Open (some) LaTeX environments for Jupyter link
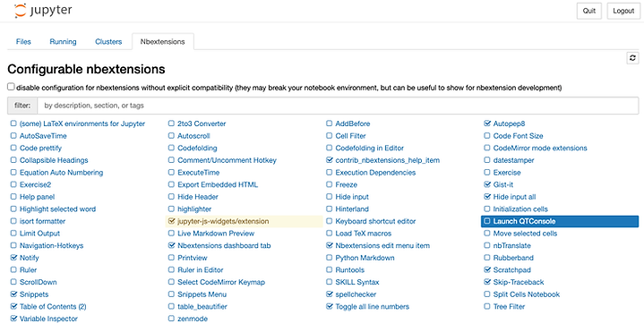The height and width of the screenshot is (332, 644). (82, 123)
